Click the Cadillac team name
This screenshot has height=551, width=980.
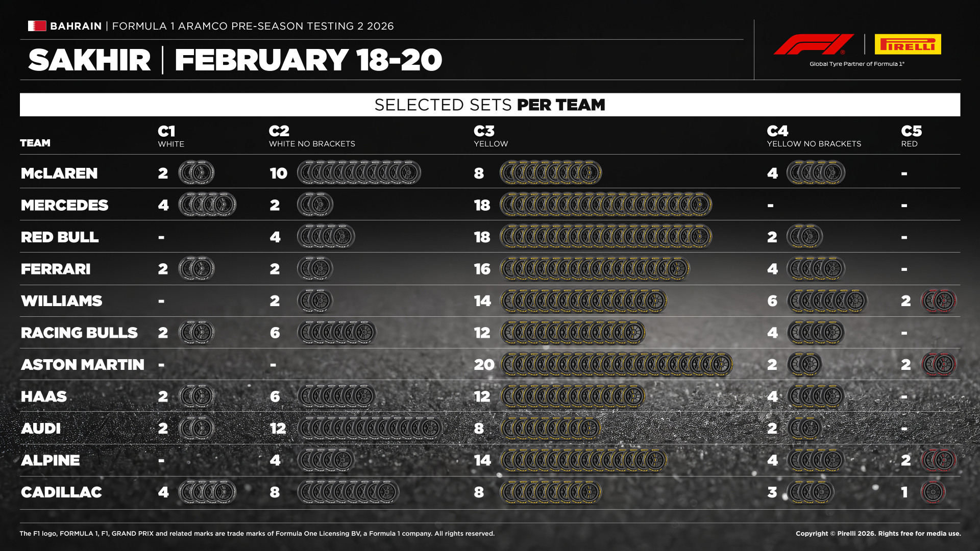click(61, 492)
